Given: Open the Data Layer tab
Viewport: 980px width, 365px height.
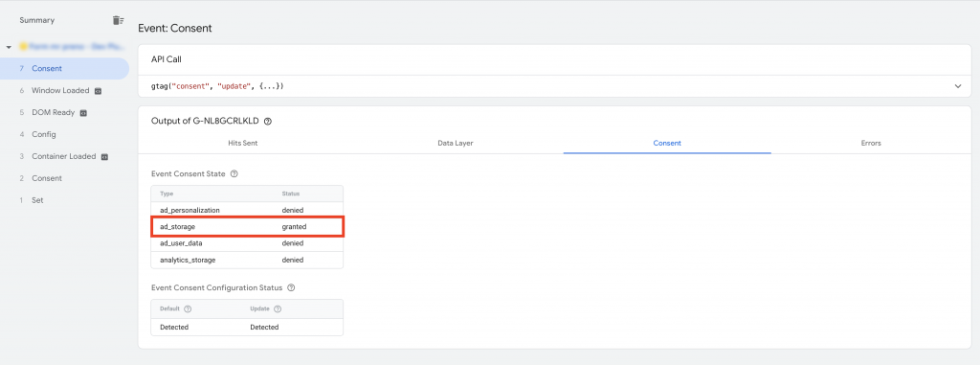Looking at the screenshot, I should pos(455,143).
